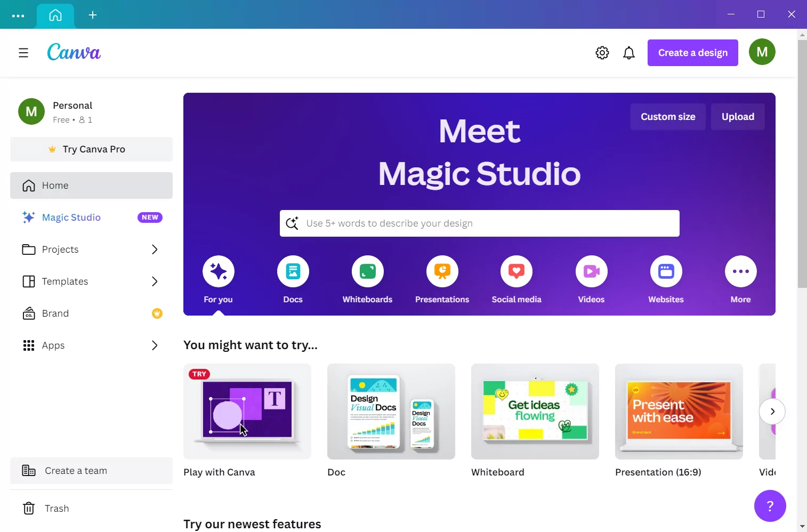Open the hamburger sidebar menu

coord(23,53)
